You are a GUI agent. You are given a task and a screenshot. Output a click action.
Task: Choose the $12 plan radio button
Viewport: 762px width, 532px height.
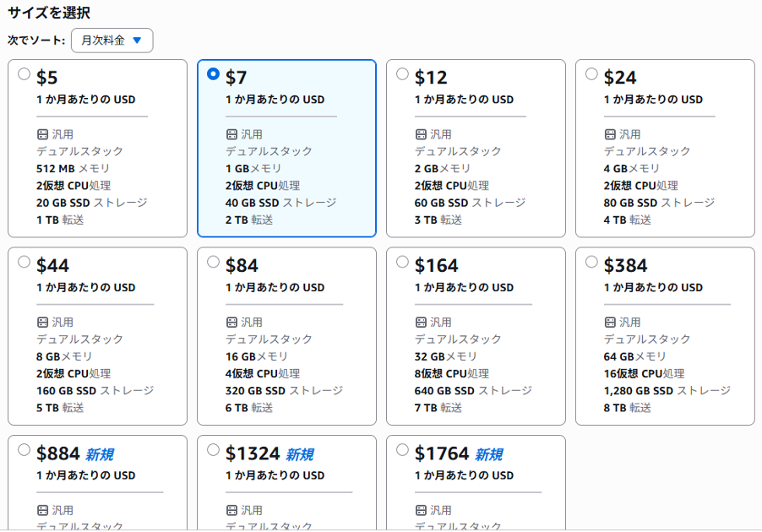pyautogui.click(x=402, y=73)
